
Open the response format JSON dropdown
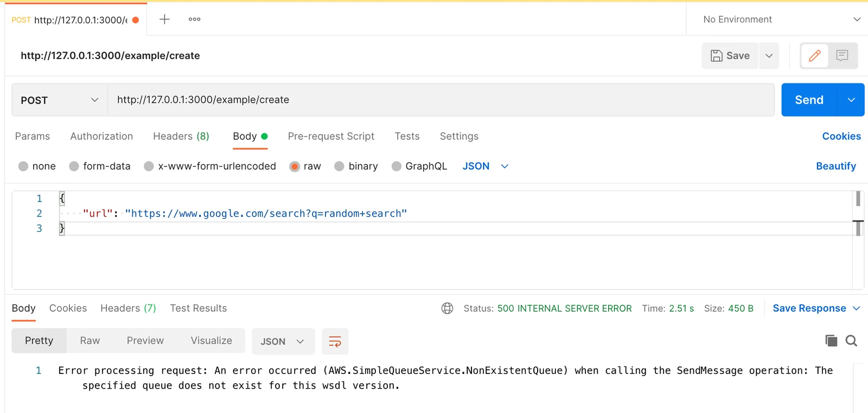[283, 341]
